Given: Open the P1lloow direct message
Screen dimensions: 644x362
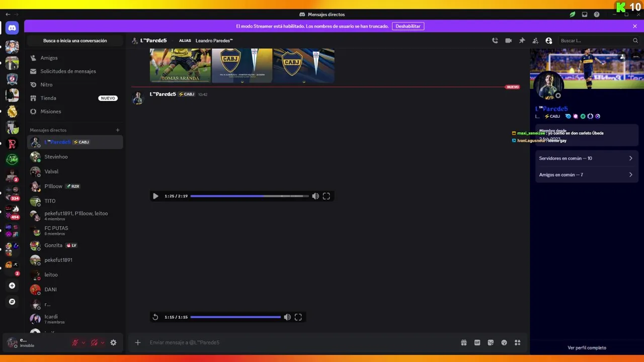Looking at the screenshot, I should 75,186.
